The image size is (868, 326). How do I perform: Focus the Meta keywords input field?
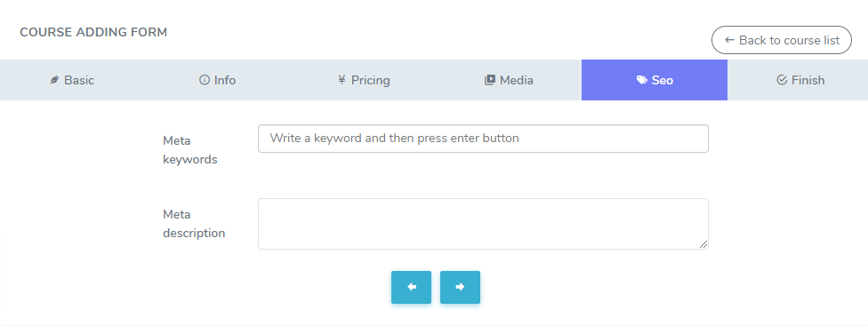483,139
